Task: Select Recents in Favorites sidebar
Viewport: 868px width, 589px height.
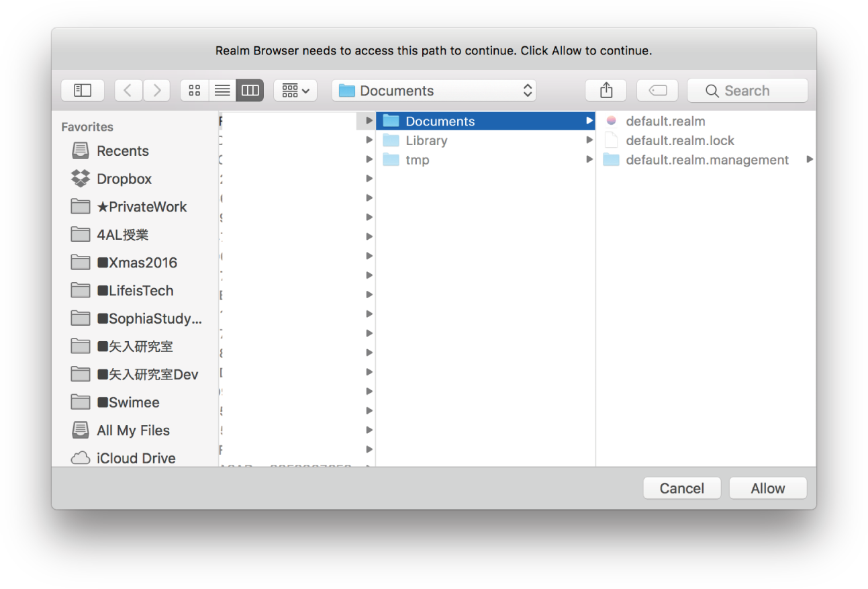Action: pos(123,151)
